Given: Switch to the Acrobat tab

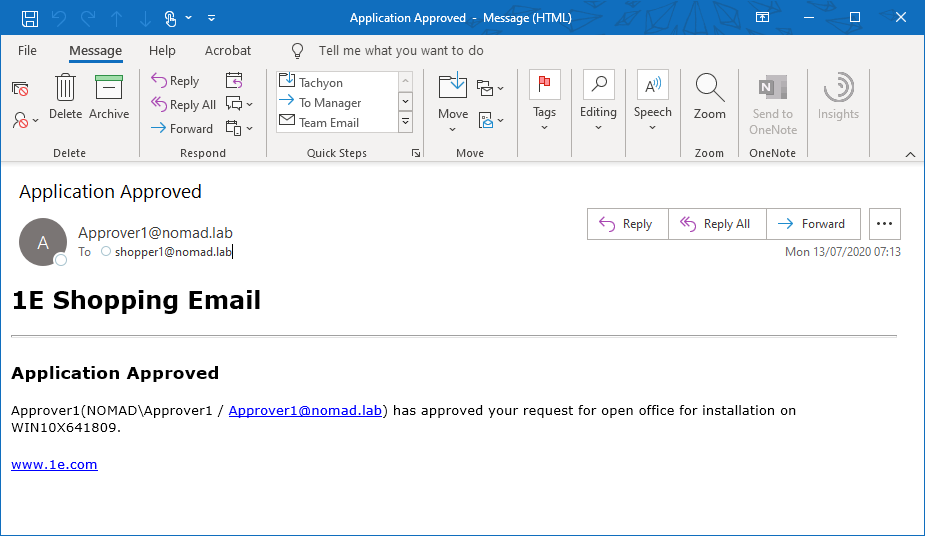Looking at the screenshot, I should (x=228, y=50).
